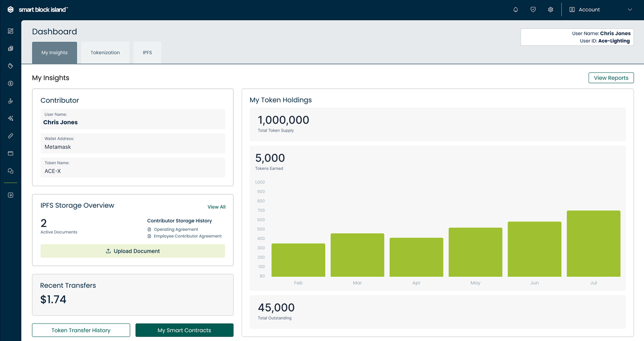This screenshot has height=341, width=644.
Task: Open the chat bubbles icon in sidebar
Action: click(x=10, y=171)
